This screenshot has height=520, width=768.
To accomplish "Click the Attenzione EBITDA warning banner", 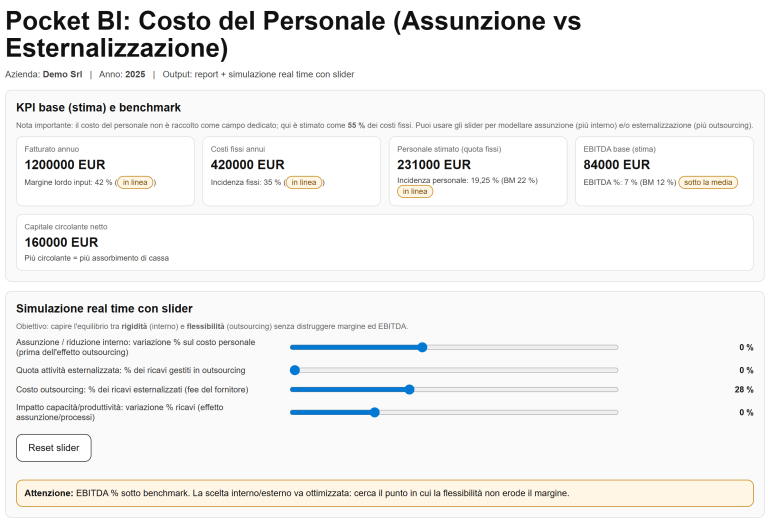I will tap(385, 493).
